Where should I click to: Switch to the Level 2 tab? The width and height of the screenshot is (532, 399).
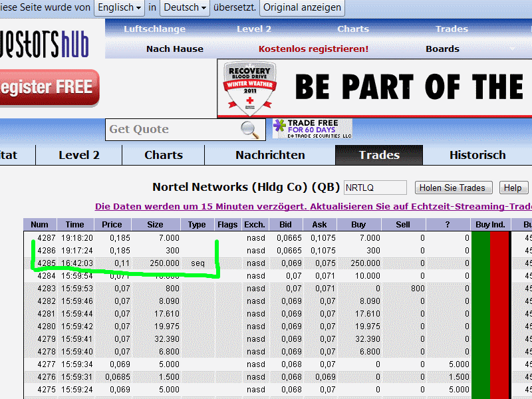click(x=79, y=155)
